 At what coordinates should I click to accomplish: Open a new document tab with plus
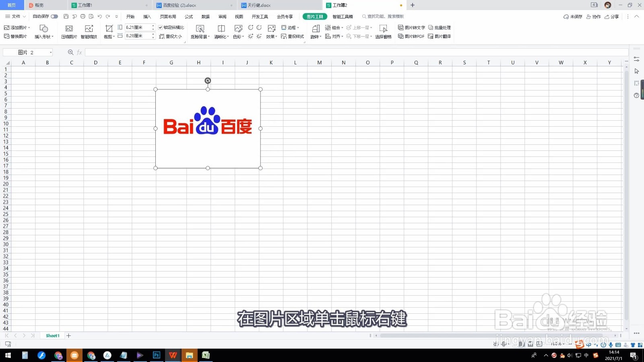[412, 5]
